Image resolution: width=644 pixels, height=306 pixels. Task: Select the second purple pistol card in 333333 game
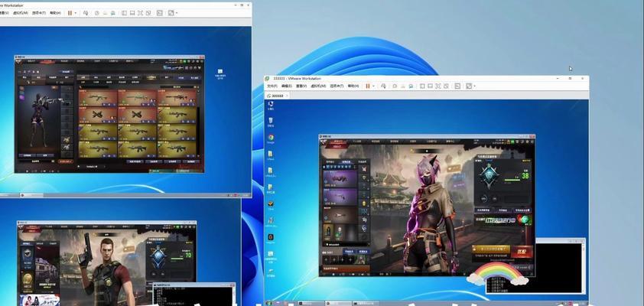point(340,197)
